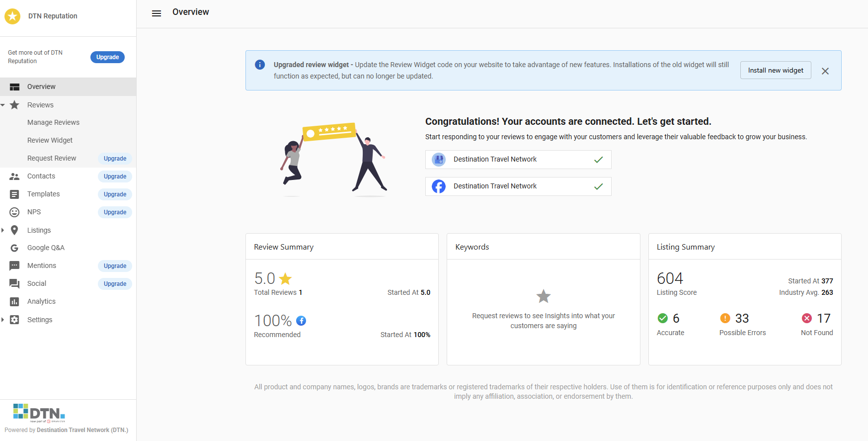Click the yellow star beside the 5.0 rating
This screenshot has height=441, width=868.
tap(286, 278)
